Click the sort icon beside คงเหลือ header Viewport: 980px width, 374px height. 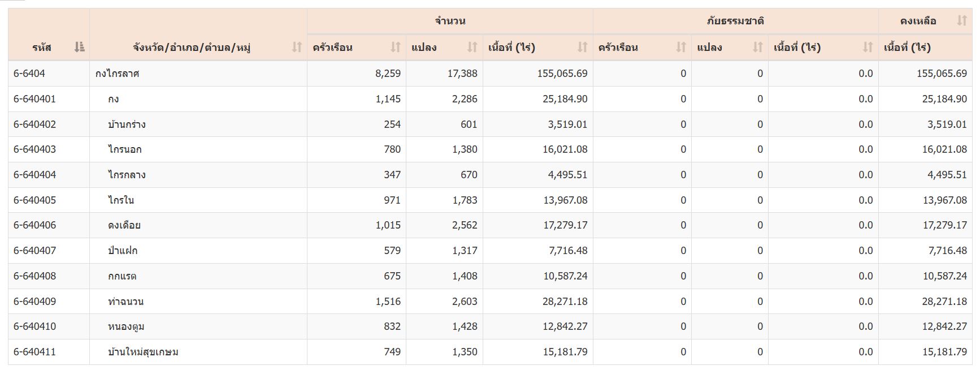point(962,21)
